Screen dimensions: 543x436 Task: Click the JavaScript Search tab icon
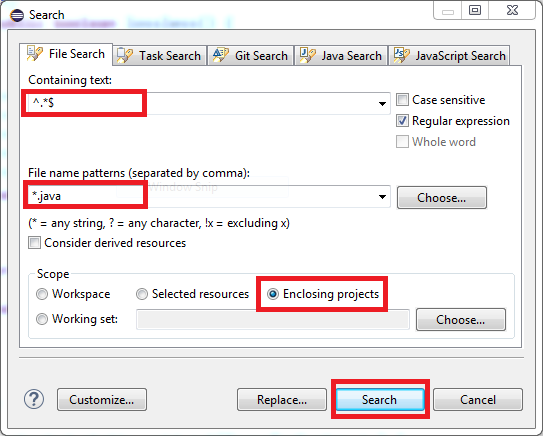click(x=402, y=55)
